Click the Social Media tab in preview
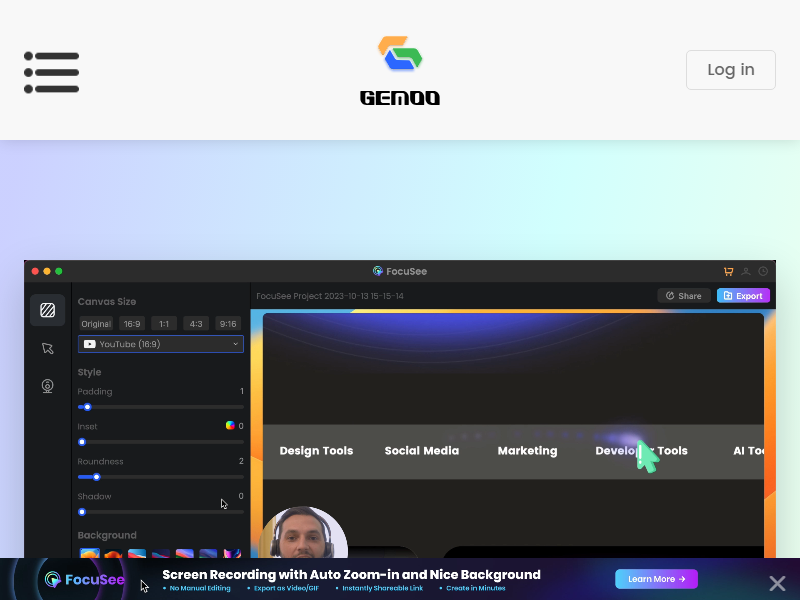Screen dimensions: 800x600 pyautogui.click(x=422, y=451)
